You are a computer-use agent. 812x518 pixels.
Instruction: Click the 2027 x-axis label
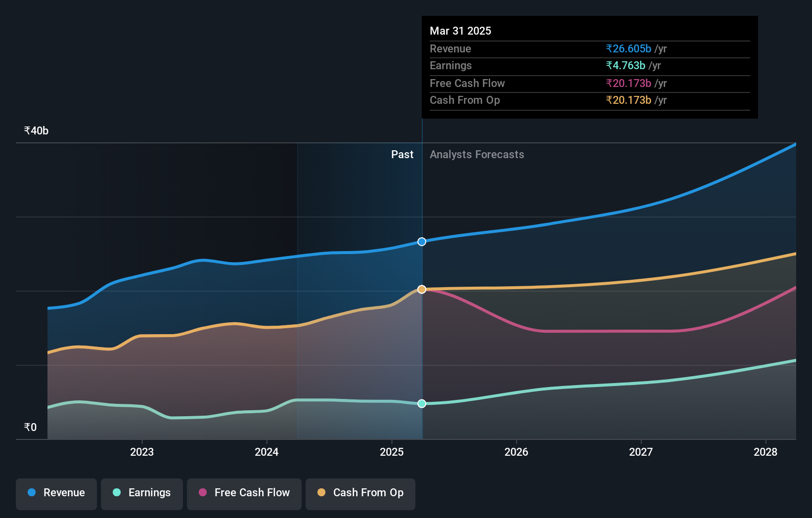(641, 452)
